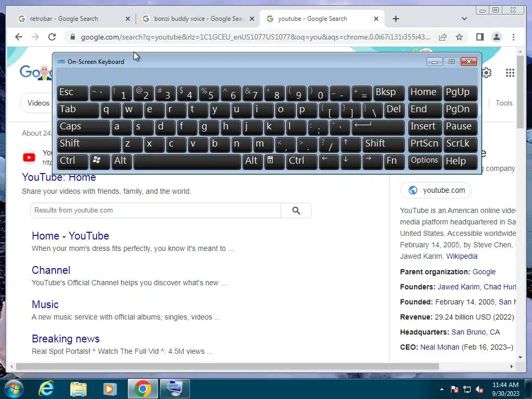Toggle the Caps key on-screen
Image resolution: width=532 pixels, height=399 pixels.
[x=84, y=127]
